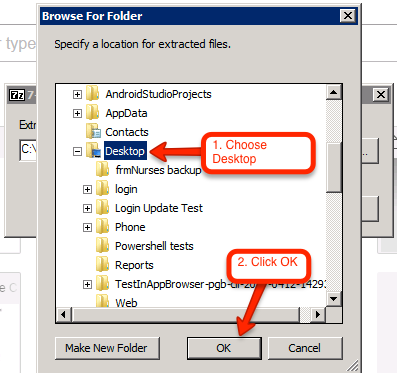The height and width of the screenshot is (373, 397).
Task: Click the Desktop folder icon
Action: [93, 151]
